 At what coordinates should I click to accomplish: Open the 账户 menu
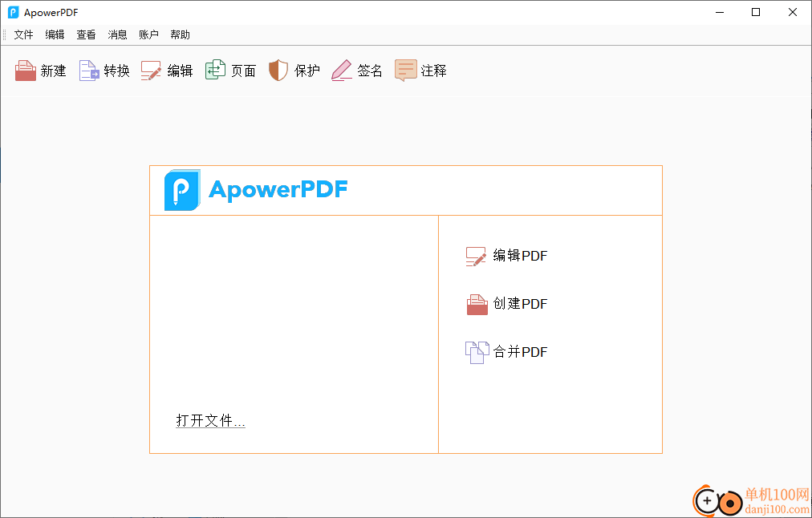148,34
